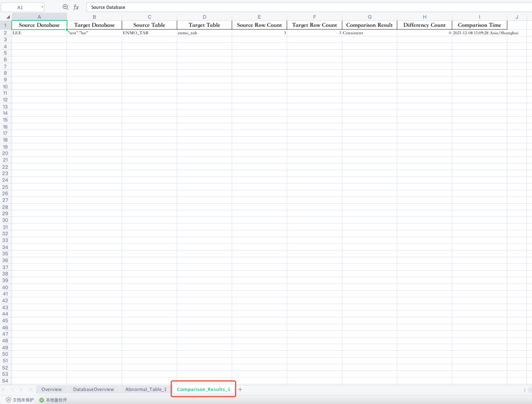Click the next sheet arrow
The width and height of the screenshot is (532, 404).
(21, 389)
